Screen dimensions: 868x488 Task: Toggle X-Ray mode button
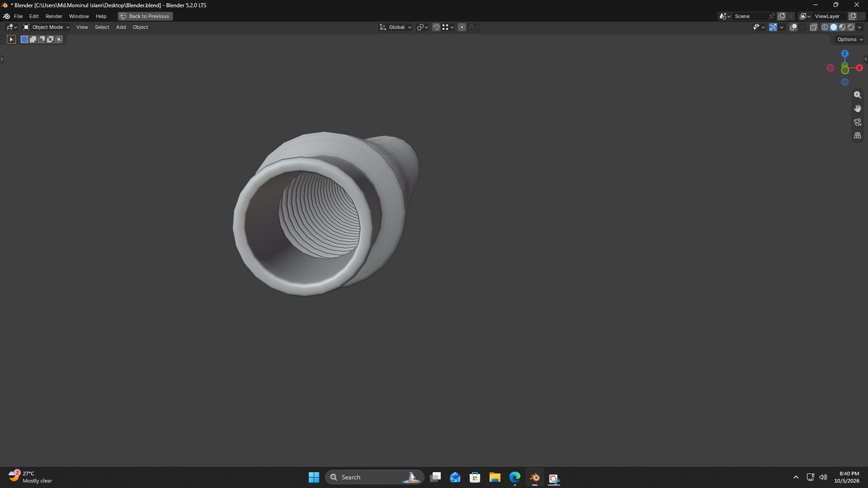pos(813,27)
